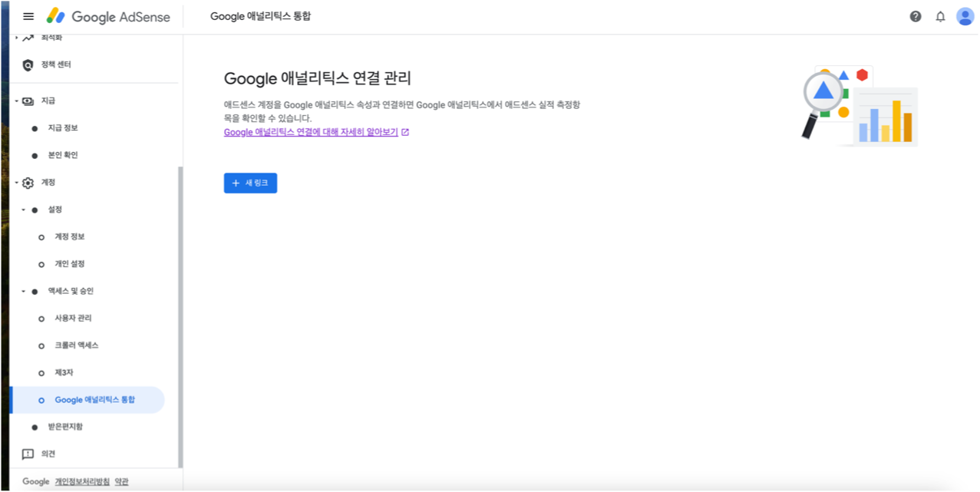Open Google 애널리틱스 연결에 대해 자세히 알아보기 link

click(311, 132)
